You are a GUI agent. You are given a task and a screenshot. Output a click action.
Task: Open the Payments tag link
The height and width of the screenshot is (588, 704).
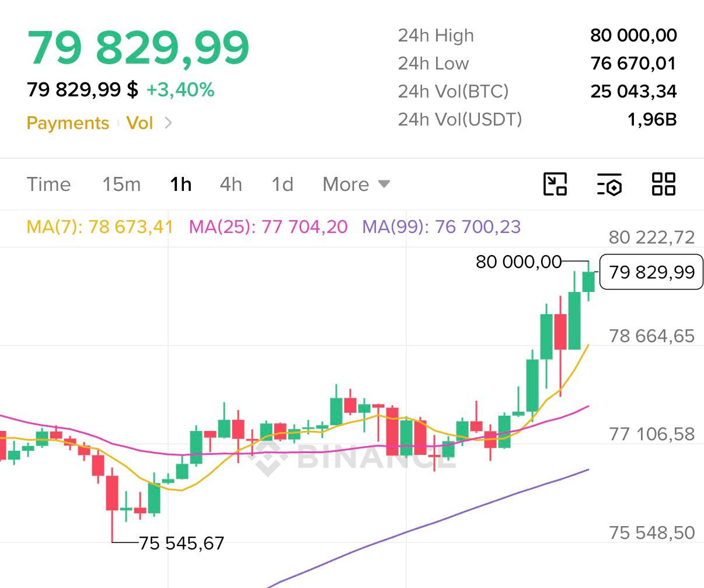(x=68, y=123)
